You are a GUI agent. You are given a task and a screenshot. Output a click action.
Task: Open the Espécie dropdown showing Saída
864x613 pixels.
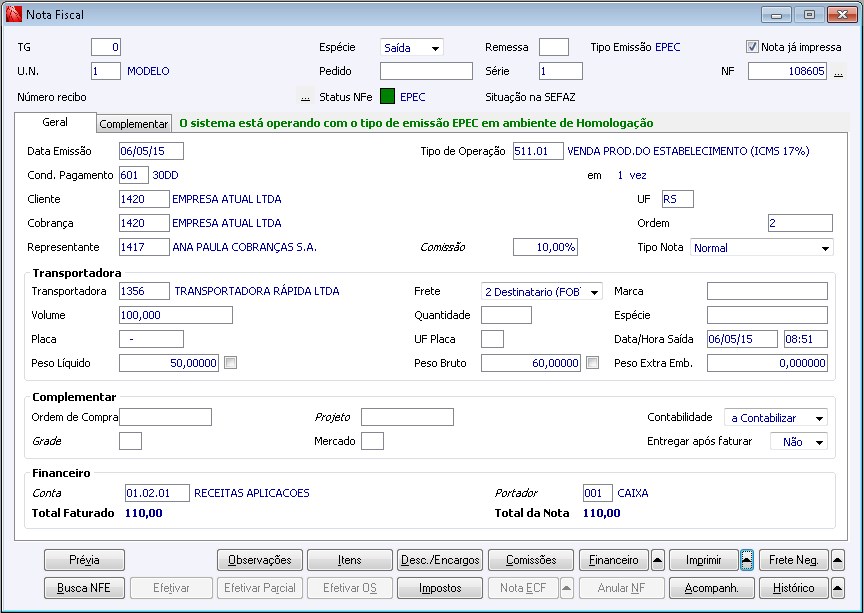(435, 47)
